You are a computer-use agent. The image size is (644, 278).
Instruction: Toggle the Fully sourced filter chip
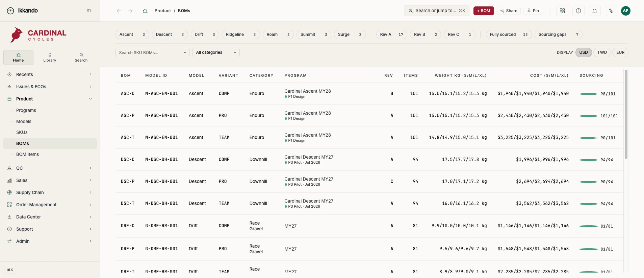click(509, 34)
